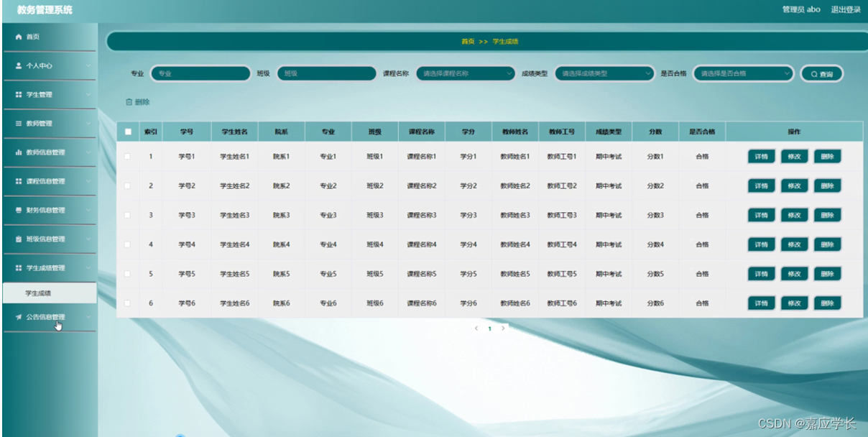Click the home icon beside 首页
The width and height of the screenshot is (868, 437).
[x=19, y=37]
